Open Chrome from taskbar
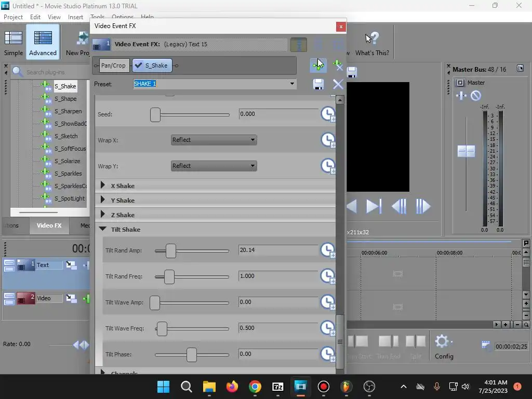This screenshot has height=399, width=532. (x=255, y=387)
